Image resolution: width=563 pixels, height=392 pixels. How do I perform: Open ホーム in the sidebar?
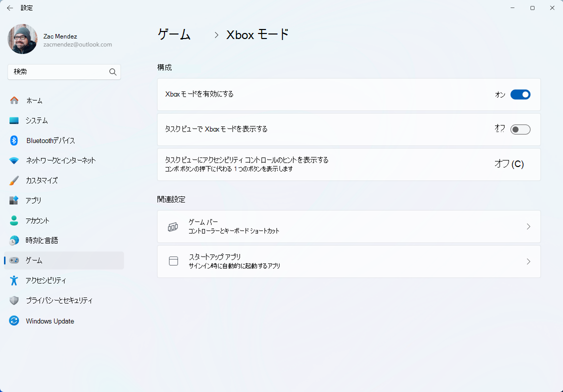pos(64,100)
